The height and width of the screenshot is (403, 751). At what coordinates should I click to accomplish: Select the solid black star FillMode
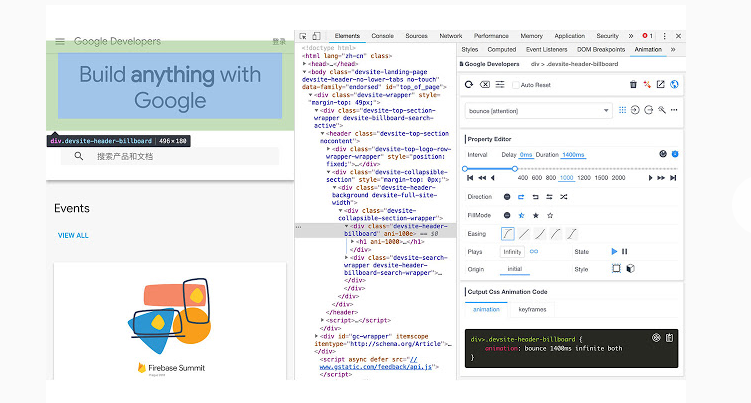(536, 215)
